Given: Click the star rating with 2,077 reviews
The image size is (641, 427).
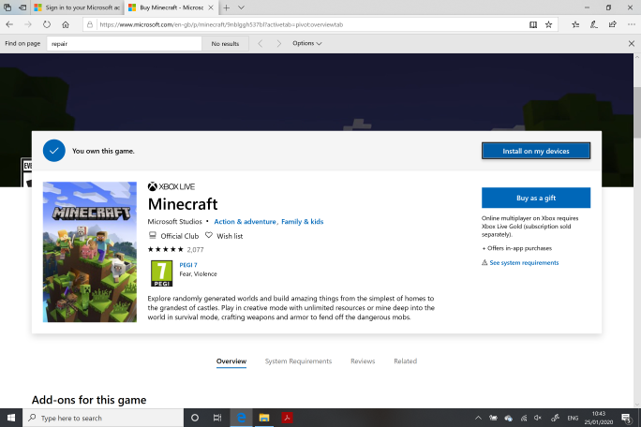Looking at the screenshot, I should pos(175,249).
